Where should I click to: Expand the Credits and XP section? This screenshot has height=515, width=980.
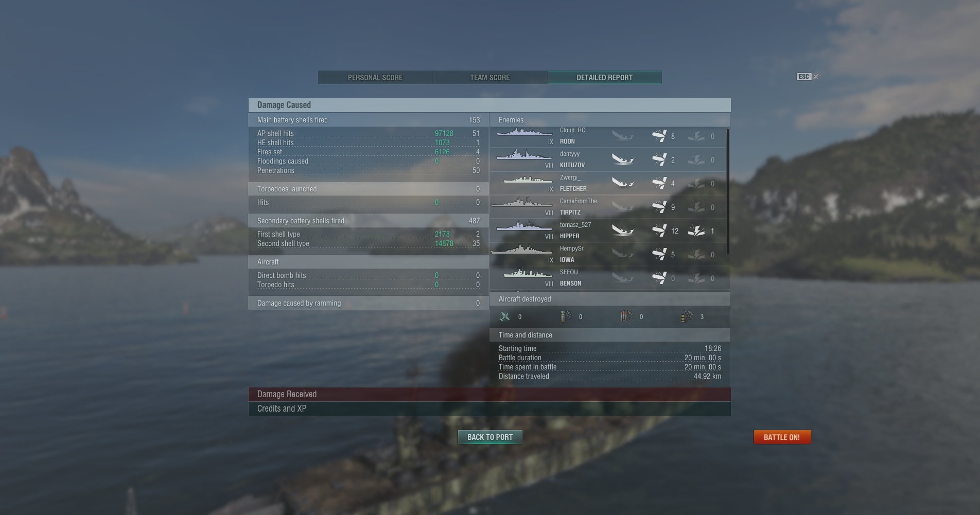[489, 409]
